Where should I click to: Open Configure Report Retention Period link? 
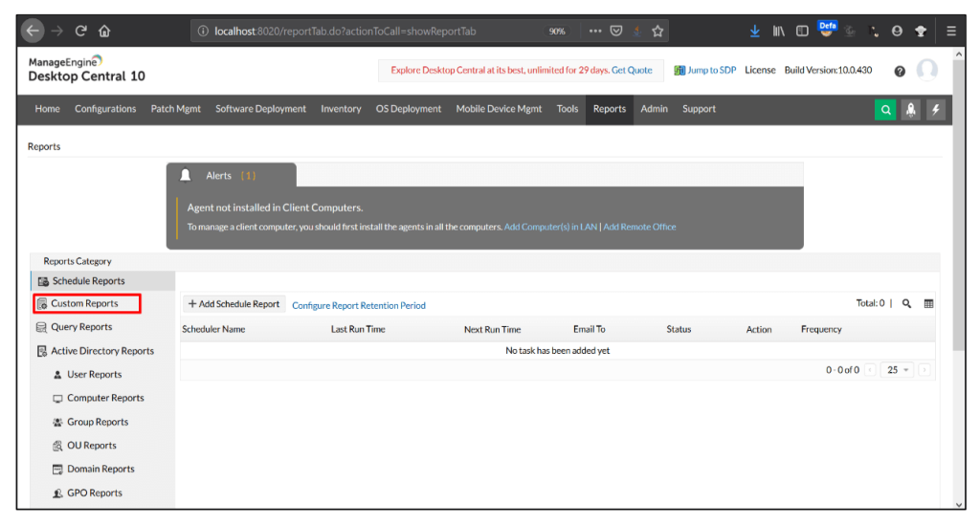(x=359, y=305)
